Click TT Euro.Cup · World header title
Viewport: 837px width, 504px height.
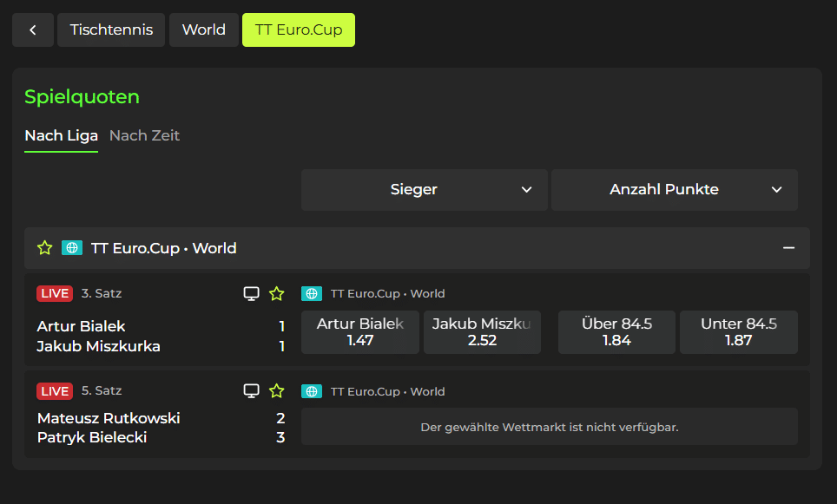(163, 248)
